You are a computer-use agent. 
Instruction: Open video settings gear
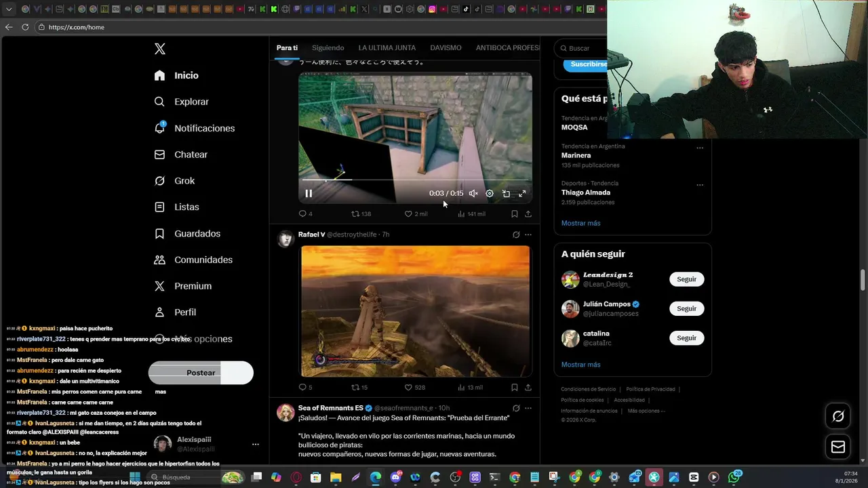(x=490, y=193)
